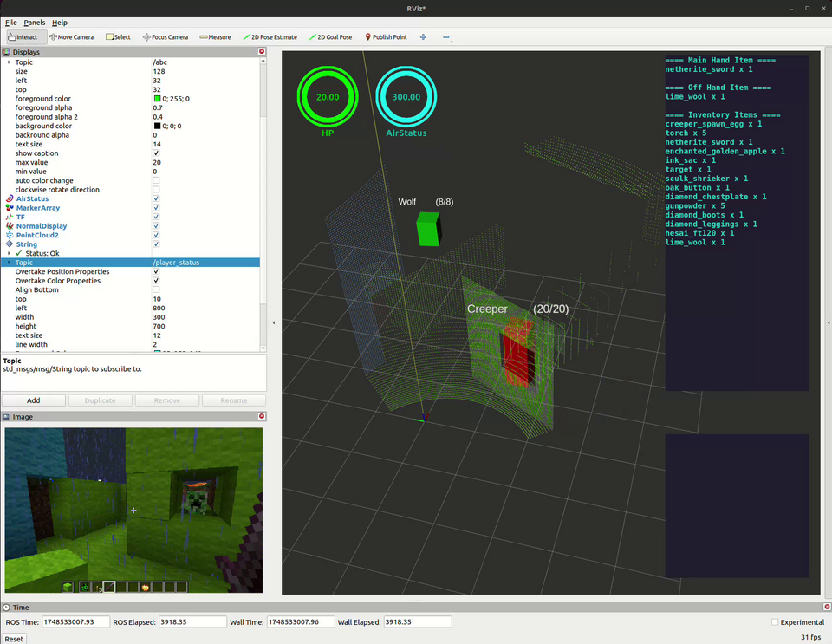Click the NormalDisplay display icon
This screenshot has width=832, height=644.
10,226
